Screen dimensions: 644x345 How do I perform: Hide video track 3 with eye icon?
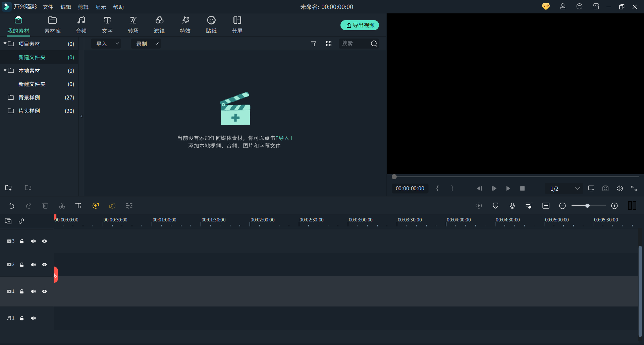44,241
